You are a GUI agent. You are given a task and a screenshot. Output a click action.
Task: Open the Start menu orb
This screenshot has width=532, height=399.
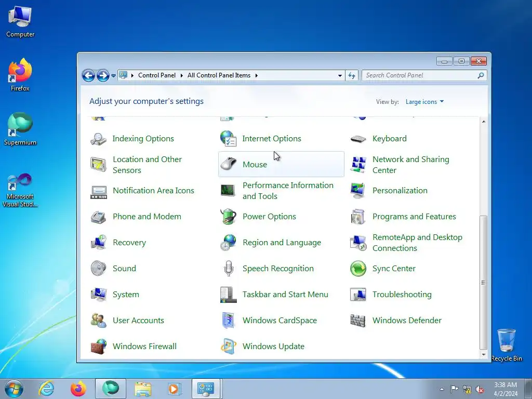pos(14,389)
